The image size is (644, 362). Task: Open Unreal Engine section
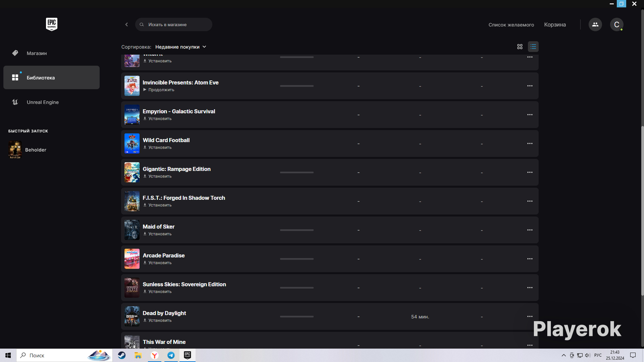pos(51,102)
